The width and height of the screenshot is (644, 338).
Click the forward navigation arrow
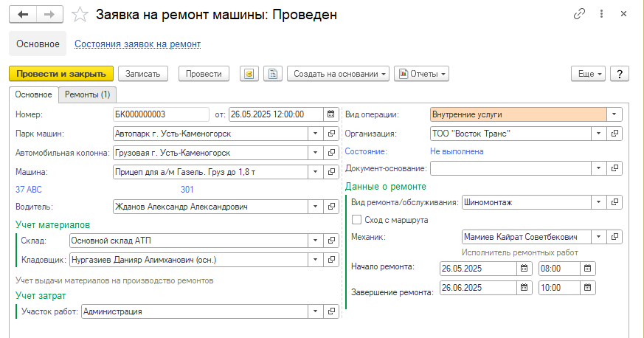pos(49,14)
